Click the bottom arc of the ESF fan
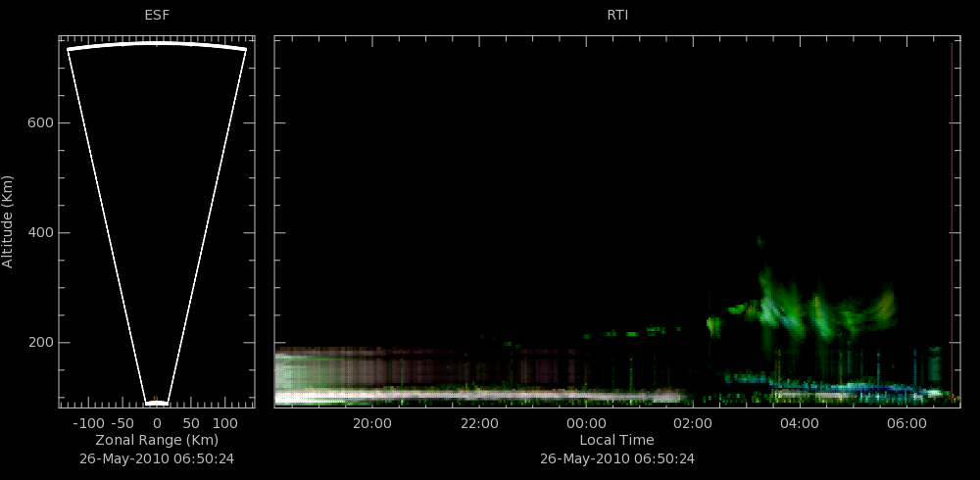The width and height of the screenshot is (980, 480). [157, 404]
